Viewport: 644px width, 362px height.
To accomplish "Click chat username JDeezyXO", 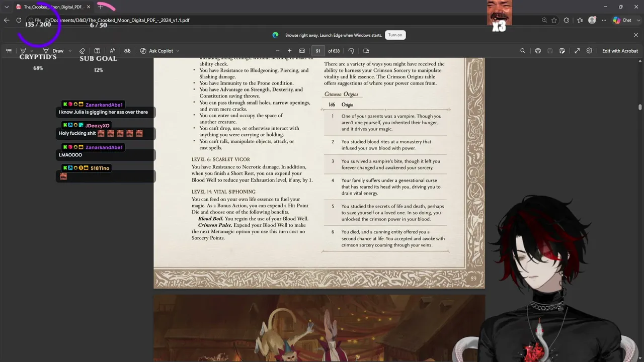I will 98,126.
